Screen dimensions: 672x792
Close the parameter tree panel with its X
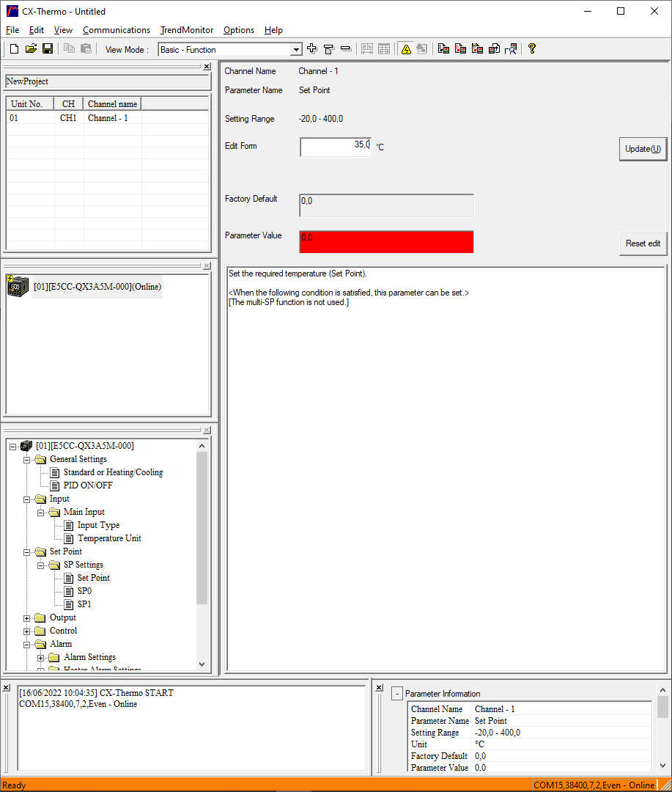coord(207,430)
